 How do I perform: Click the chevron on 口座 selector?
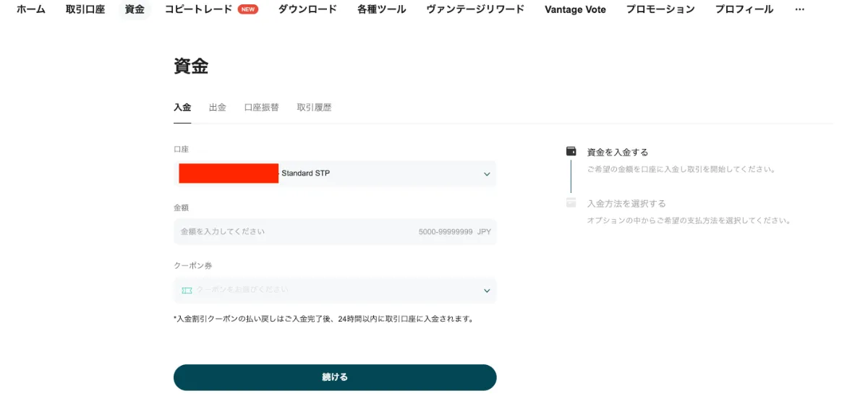[x=487, y=174]
